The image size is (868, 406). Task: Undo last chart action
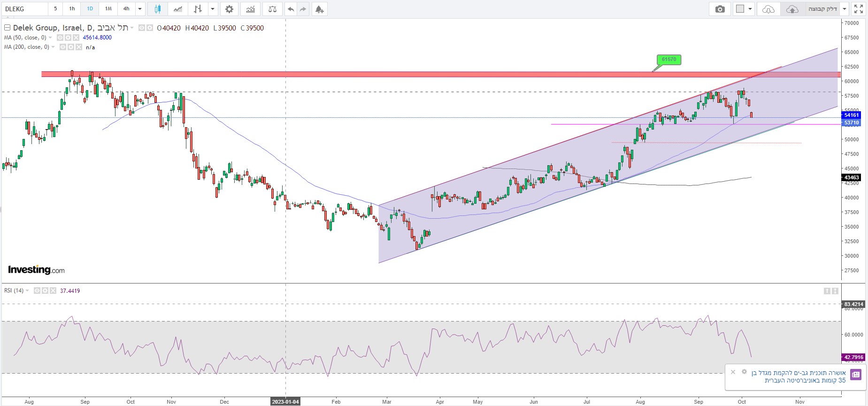point(291,9)
